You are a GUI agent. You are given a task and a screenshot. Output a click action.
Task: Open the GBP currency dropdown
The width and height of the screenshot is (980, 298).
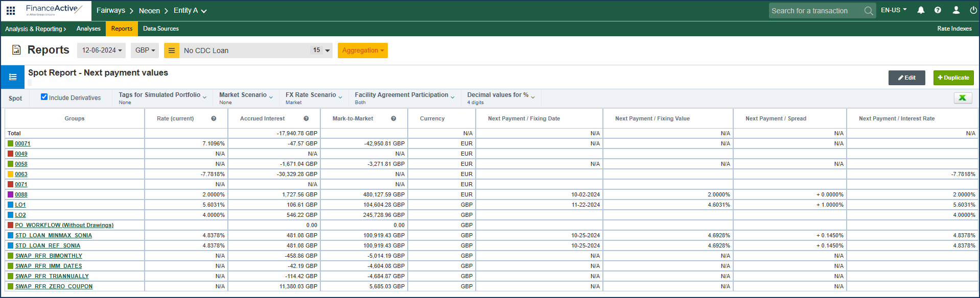tap(145, 51)
